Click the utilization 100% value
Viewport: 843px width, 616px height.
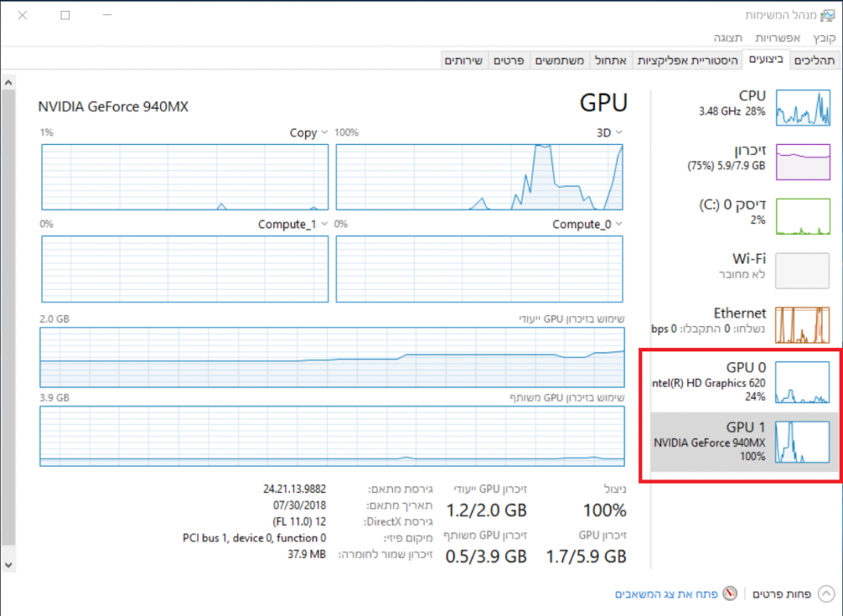coord(604,510)
